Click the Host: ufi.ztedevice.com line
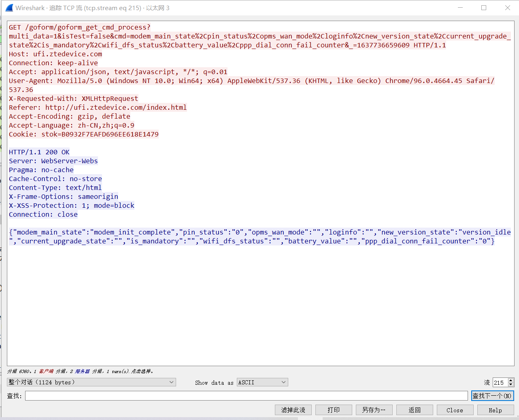The height and width of the screenshot is (420, 519). [x=55, y=54]
